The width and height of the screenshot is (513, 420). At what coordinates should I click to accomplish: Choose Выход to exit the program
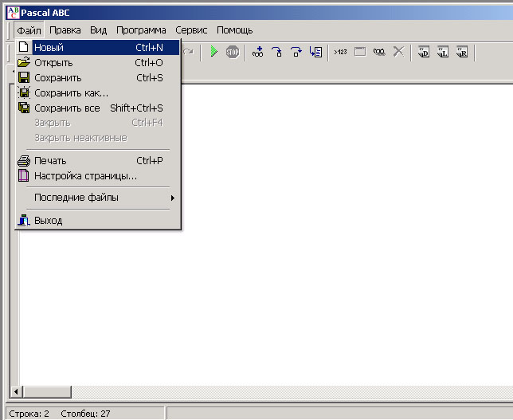98,221
